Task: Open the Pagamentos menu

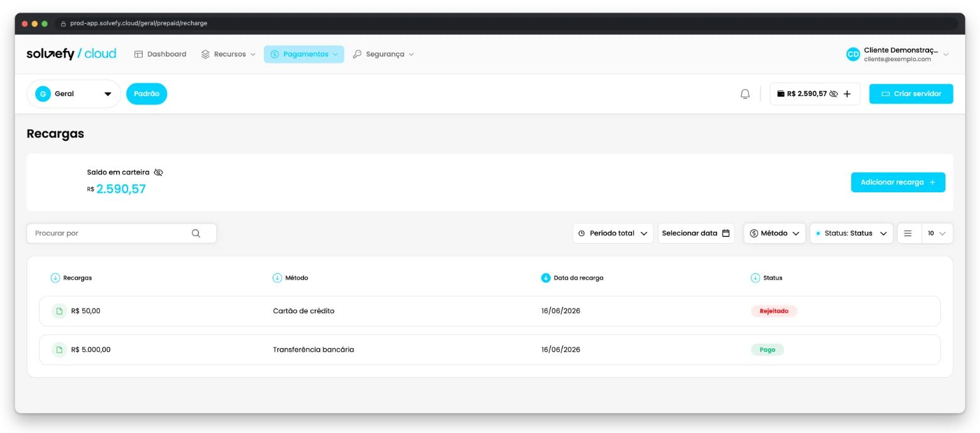Action: tap(304, 54)
